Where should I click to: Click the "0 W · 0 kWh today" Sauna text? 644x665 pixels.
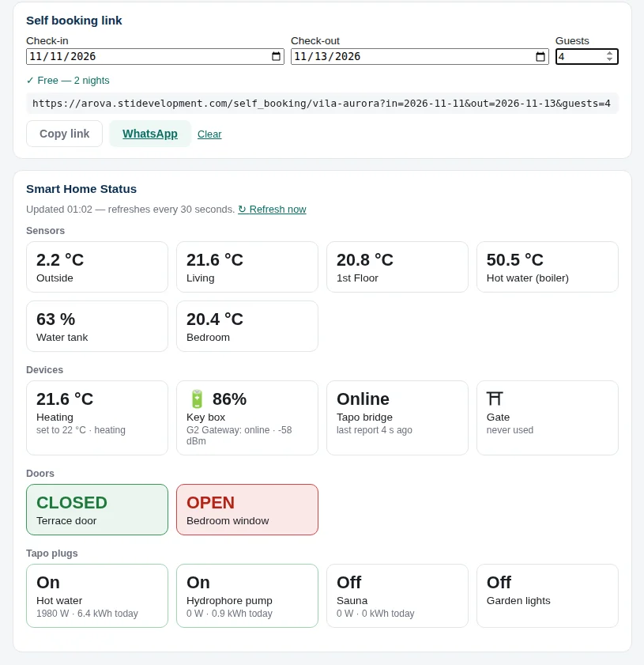[x=375, y=614]
